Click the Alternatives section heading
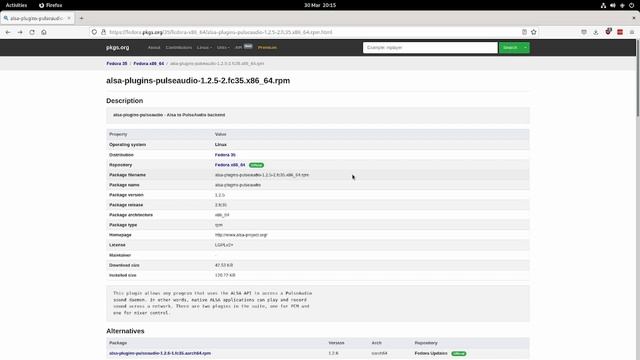Viewport: 640px width, 360px height. coord(125,331)
